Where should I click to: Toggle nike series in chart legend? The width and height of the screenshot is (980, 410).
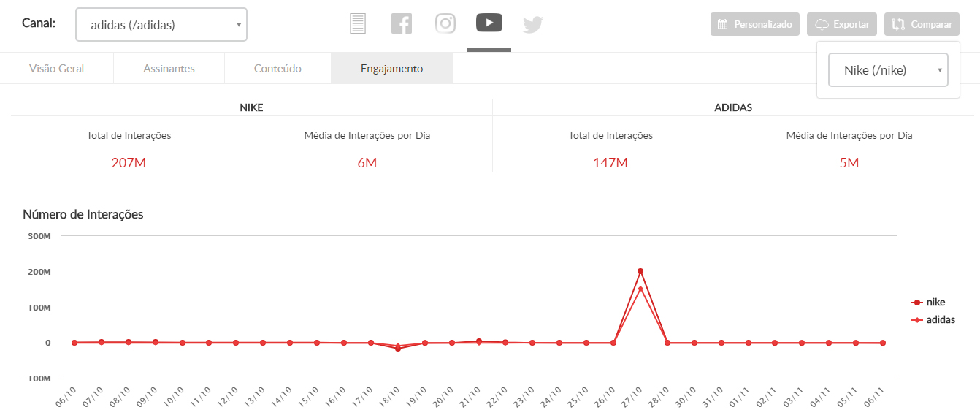(933, 302)
